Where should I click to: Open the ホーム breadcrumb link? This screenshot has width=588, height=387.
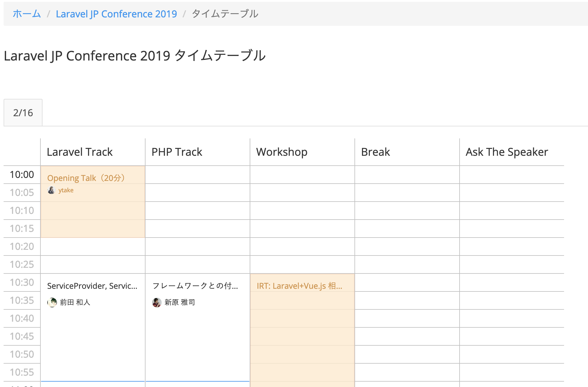(27, 14)
